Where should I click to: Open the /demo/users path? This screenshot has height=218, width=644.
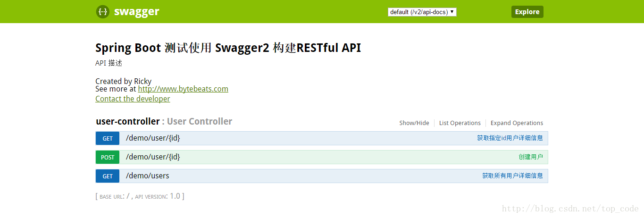click(147, 176)
